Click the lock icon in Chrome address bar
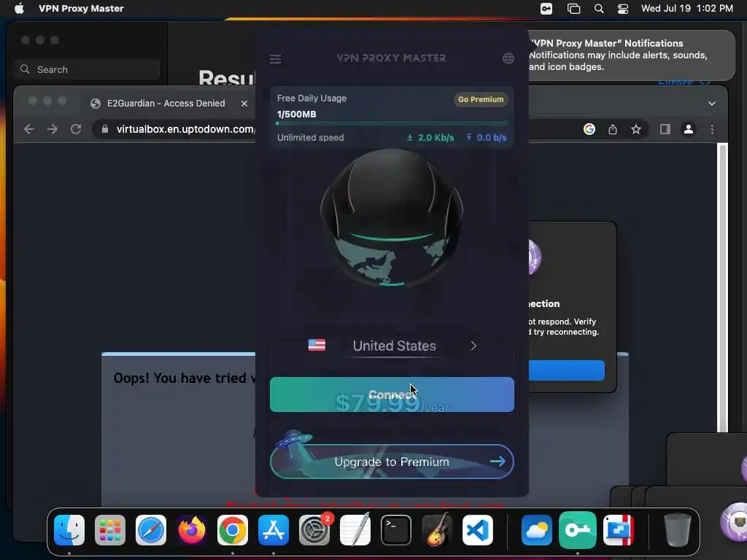The height and width of the screenshot is (560, 747). tap(105, 129)
